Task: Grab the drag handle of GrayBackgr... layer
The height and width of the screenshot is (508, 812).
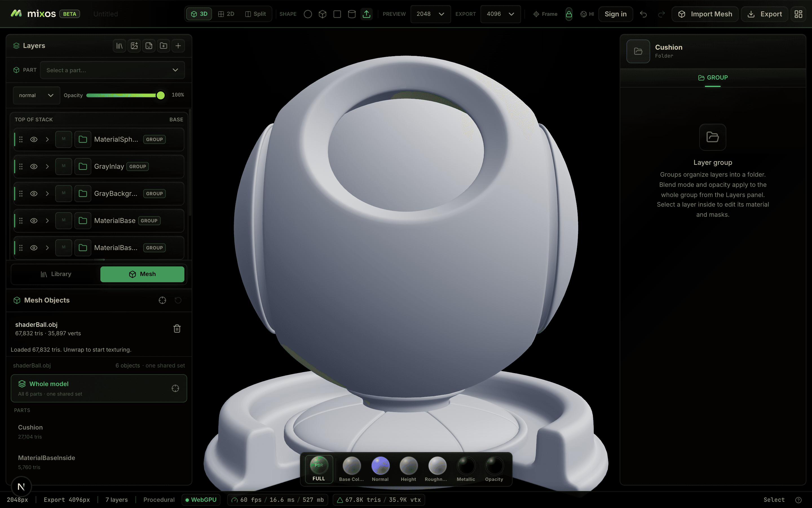Action: coord(21,194)
